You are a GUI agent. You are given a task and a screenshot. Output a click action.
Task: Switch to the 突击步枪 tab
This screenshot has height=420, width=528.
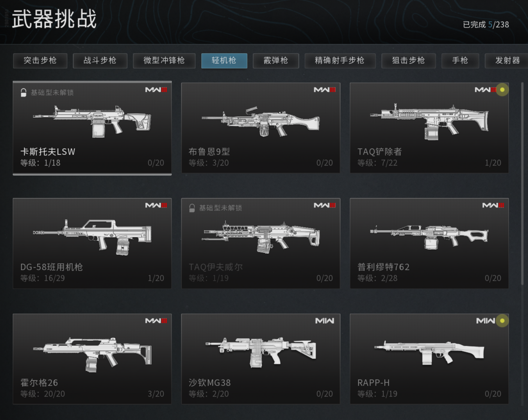40,61
